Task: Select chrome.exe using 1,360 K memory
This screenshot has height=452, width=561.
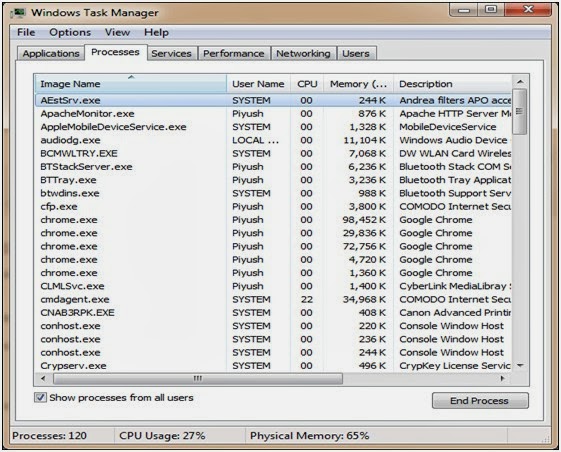Action: click(x=274, y=273)
